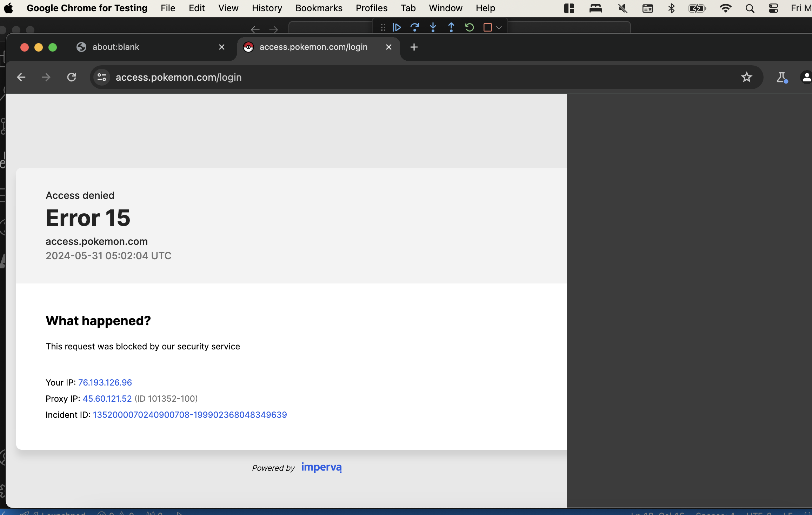The height and width of the screenshot is (515, 812).
Task: Open the View menu
Action: pos(228,8)
